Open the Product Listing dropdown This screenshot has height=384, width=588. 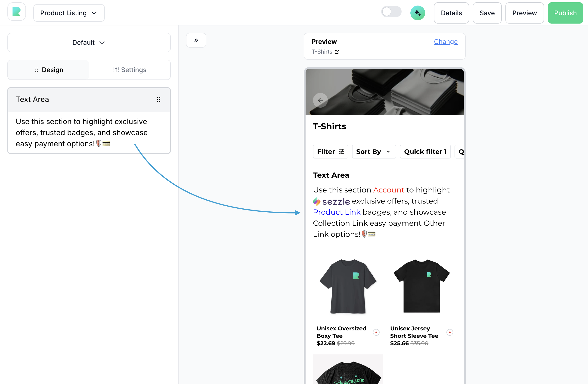point(69,13)
